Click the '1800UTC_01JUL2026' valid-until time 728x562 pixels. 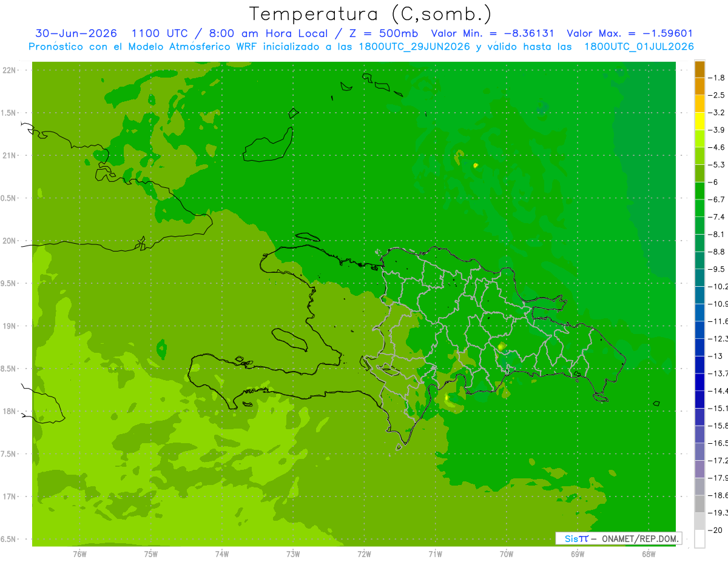click(639, 47)
